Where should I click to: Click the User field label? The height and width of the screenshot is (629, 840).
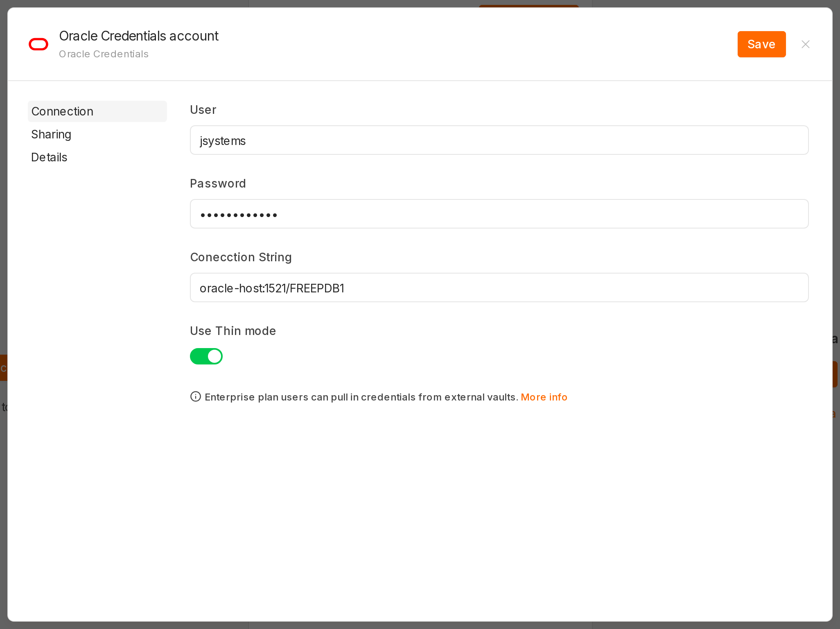click(203, 110)
